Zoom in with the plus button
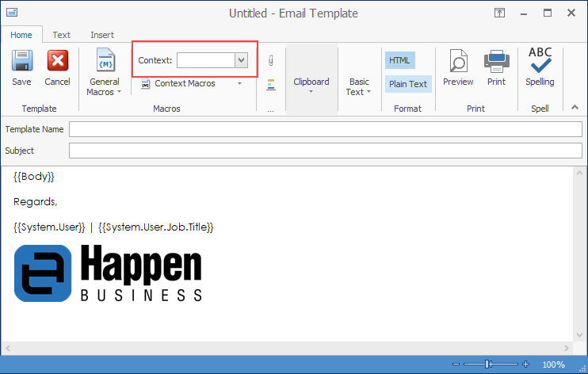This screenshot has width=588, height=374. click(x=525, y=364)
